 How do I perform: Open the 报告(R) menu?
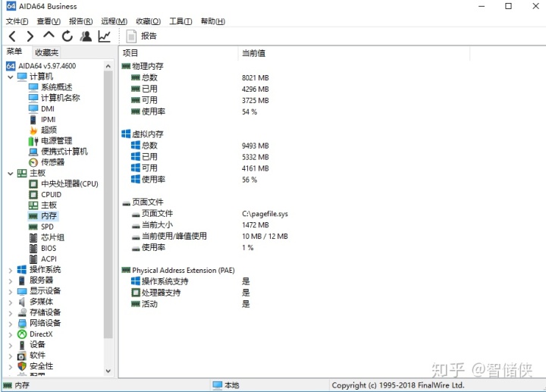81,21
